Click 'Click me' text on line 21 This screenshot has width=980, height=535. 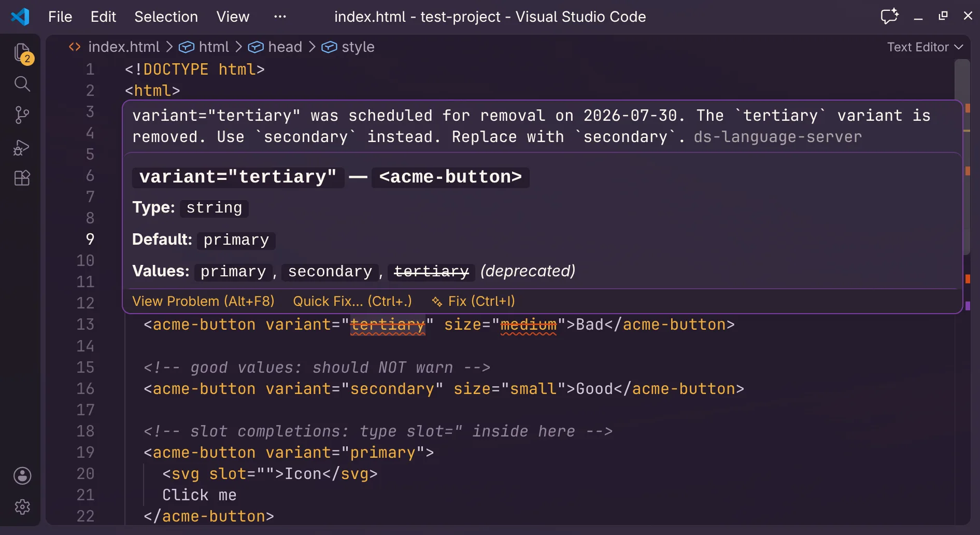(200, 495)
